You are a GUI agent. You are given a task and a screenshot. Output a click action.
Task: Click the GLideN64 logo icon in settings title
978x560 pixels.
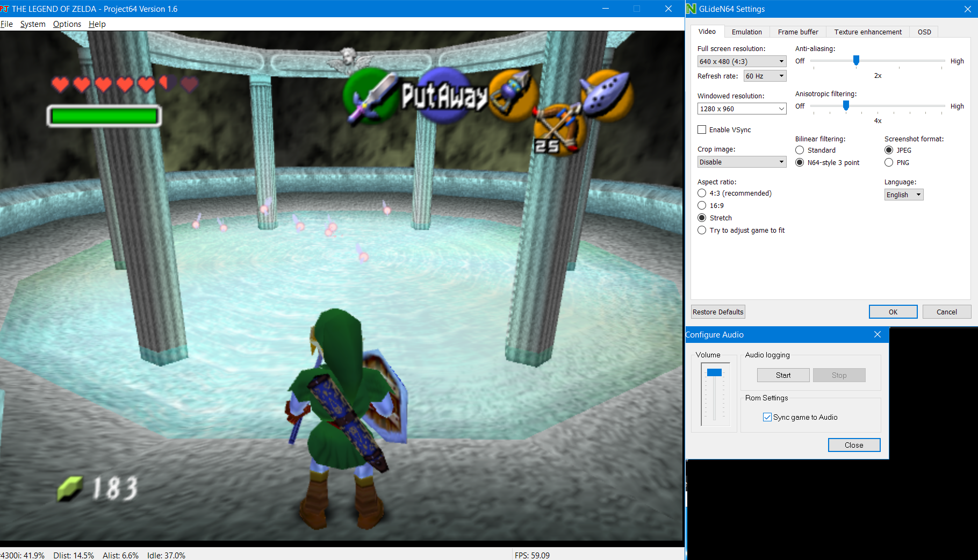691,9
